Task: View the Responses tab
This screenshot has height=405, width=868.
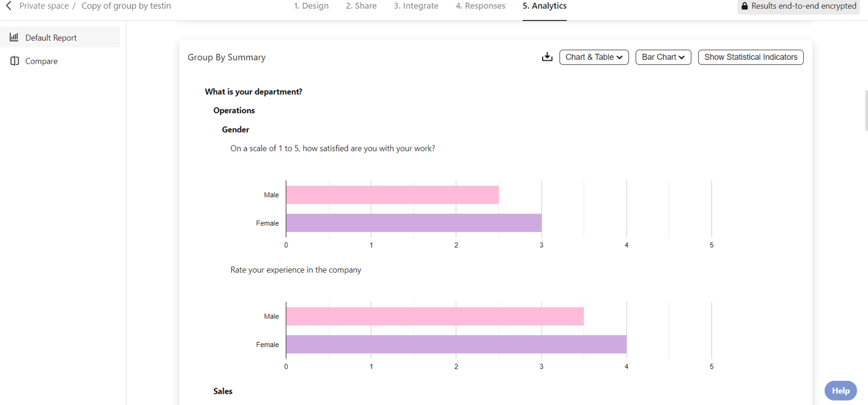Action: click(x=480, y=6)
